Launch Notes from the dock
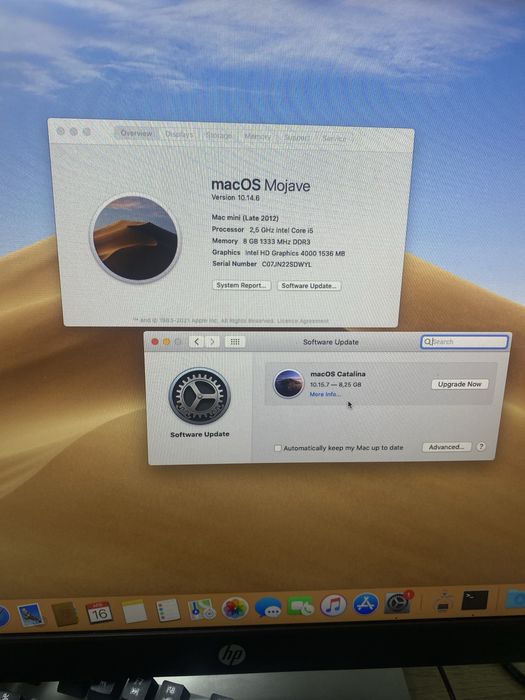This screenshot has height=700, width=525. click(134, 611)
